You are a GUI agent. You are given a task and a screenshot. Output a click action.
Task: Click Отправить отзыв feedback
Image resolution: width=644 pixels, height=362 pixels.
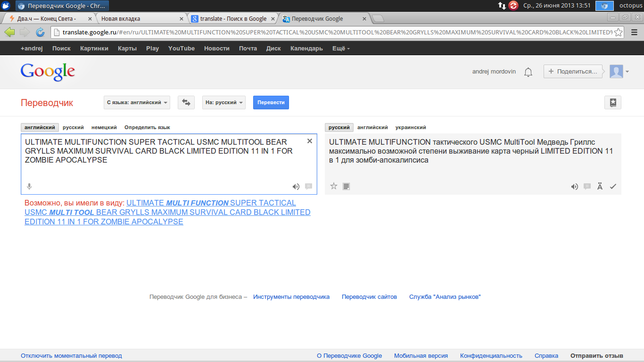click(x=597, y=356)
